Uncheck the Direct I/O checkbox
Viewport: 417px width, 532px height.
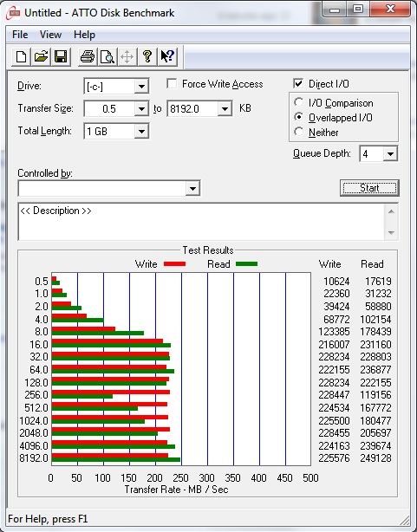coord(298,83)
